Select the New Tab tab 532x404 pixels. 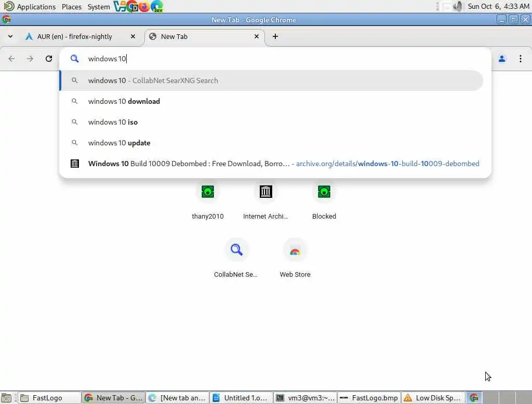(x=204, y=37)
